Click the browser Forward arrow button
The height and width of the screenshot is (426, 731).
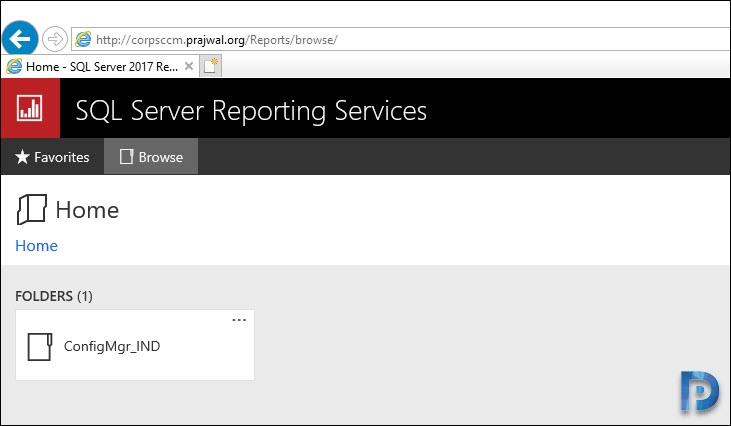(55, 39)
